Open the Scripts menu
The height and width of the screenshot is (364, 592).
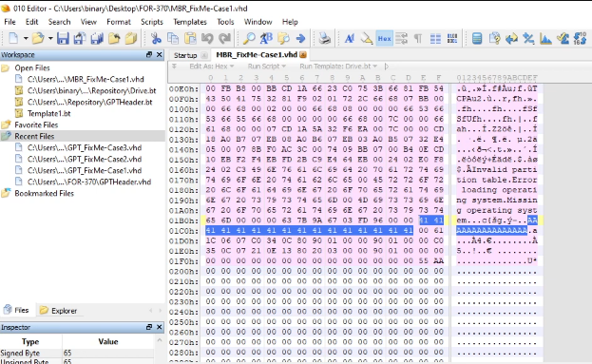(x=152, y=22)
